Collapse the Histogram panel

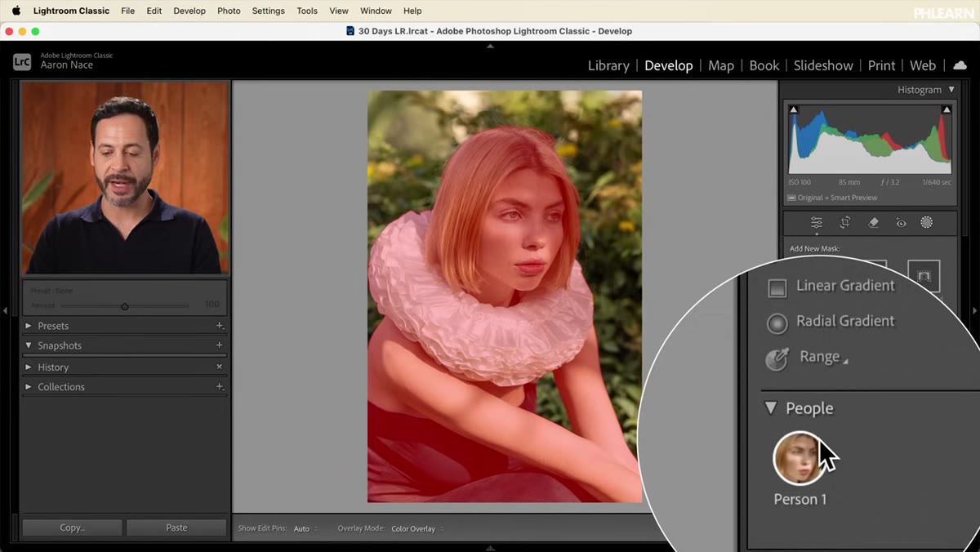tap(951, 90)
